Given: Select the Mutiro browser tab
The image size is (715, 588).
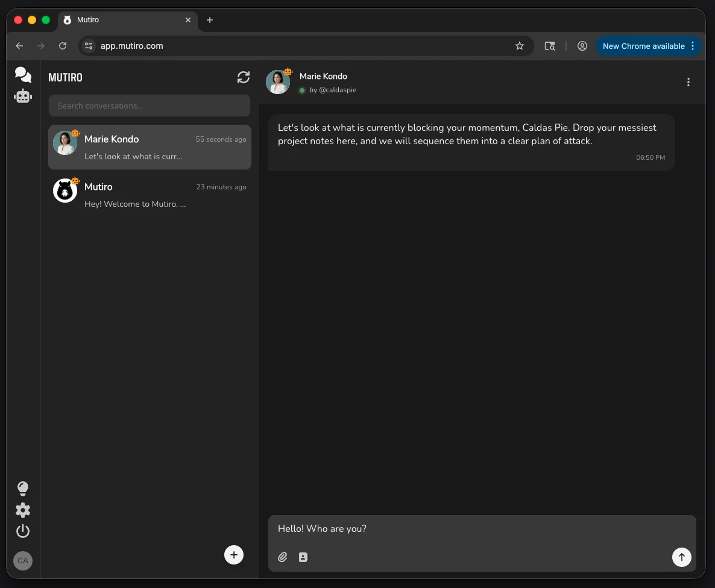Looking at the screenshot, I should click(x=128, y=20).
